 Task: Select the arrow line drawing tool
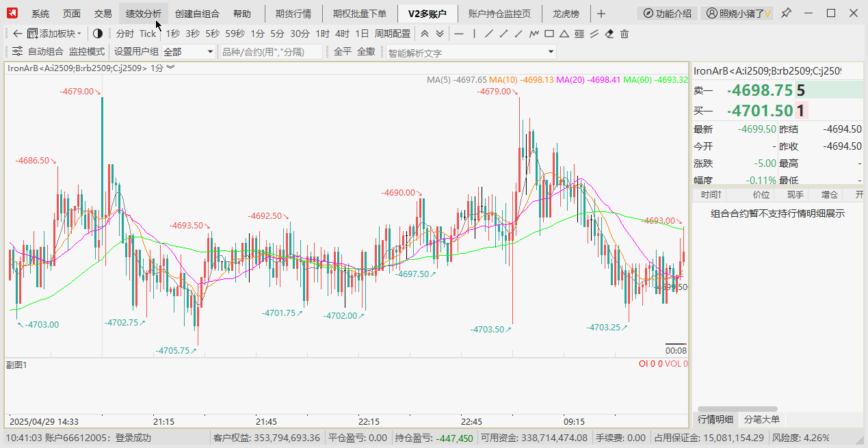coord(504,34)
